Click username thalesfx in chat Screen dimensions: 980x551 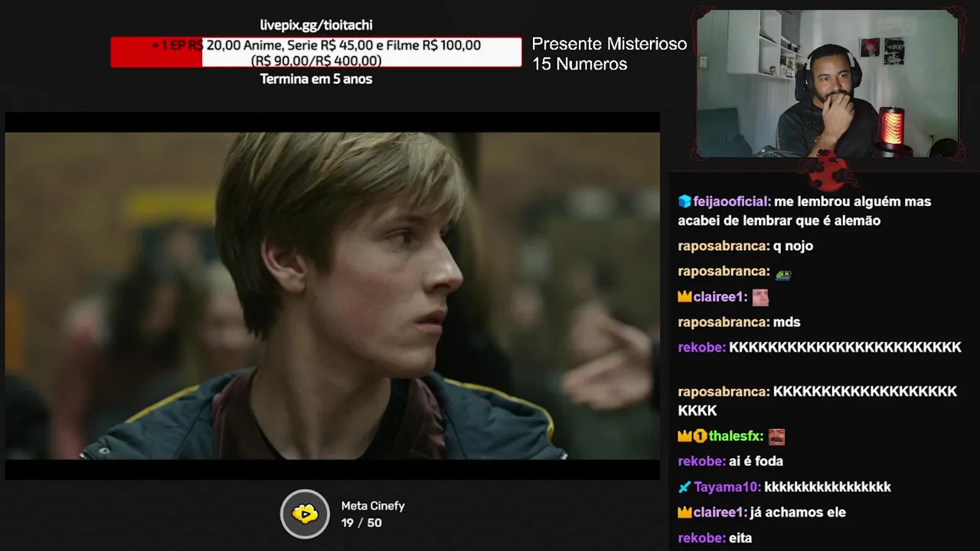pyautogui.click(x=736, y=436)
